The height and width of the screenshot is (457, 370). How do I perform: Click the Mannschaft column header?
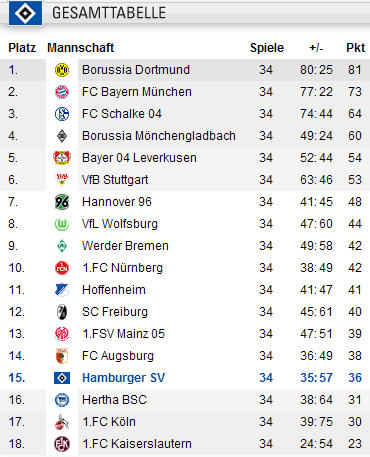point(81,48)
